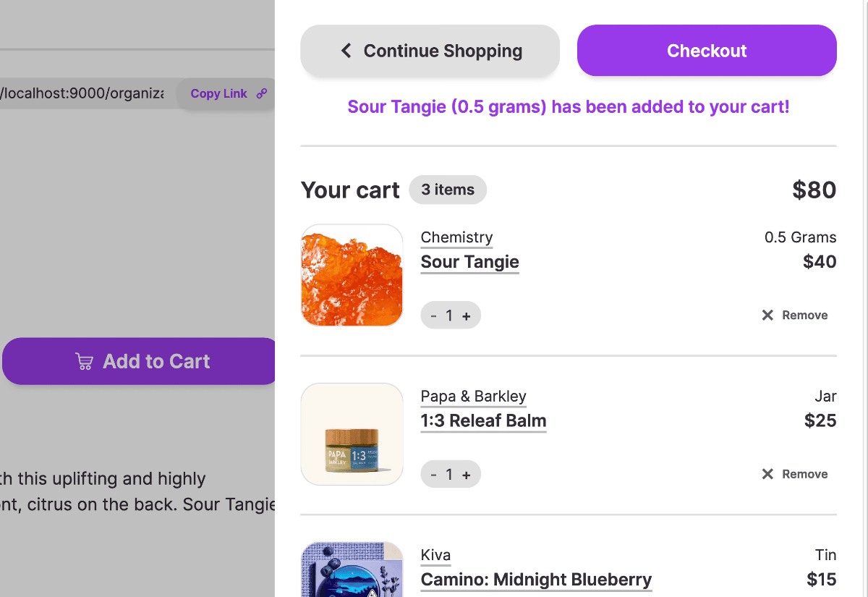This screenshot has width=868, height=597.
Task: Click the minus icon for Sour Tangie quantity
Action: (435, 315)
